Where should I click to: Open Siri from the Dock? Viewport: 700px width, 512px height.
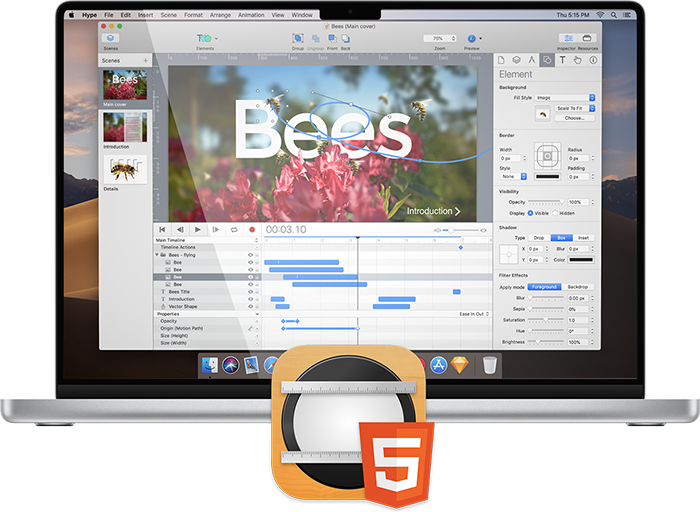[x=230, y=365]
